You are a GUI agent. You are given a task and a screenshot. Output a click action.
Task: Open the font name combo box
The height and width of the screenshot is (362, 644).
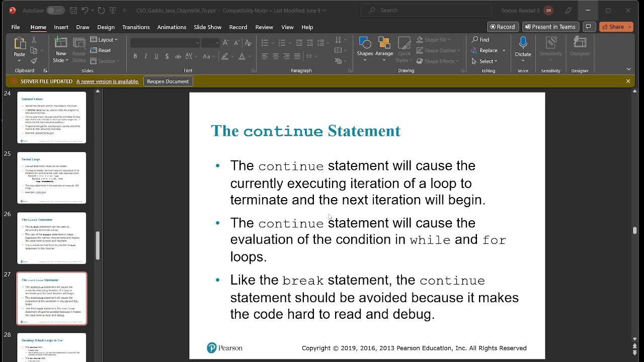pyautogui.click(x=166, y=43)
